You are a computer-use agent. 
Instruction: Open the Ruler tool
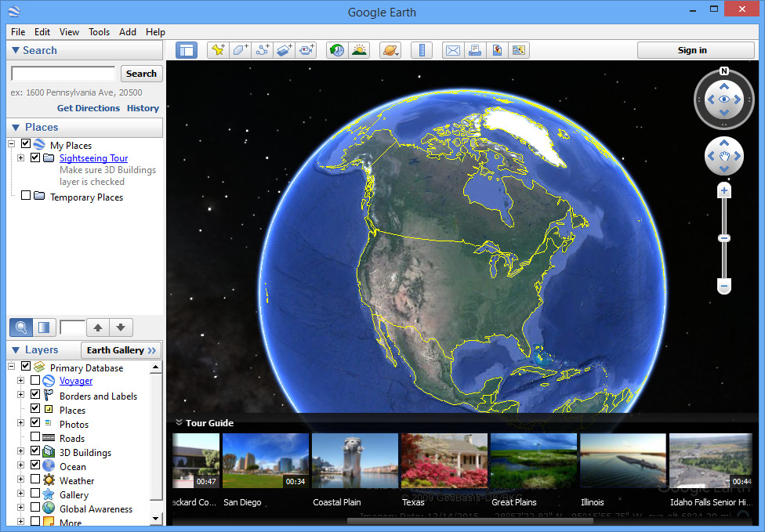click(422, 49)
